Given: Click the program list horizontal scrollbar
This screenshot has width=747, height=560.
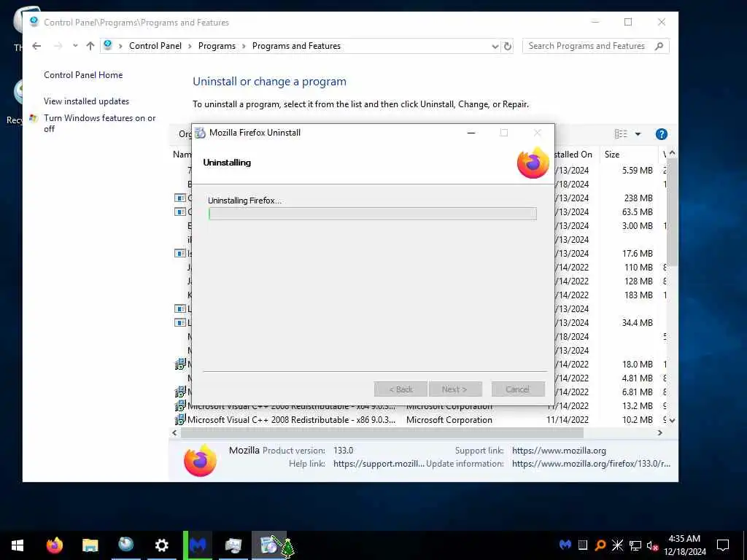Looking at the screenshot, I should click(382, 433).
